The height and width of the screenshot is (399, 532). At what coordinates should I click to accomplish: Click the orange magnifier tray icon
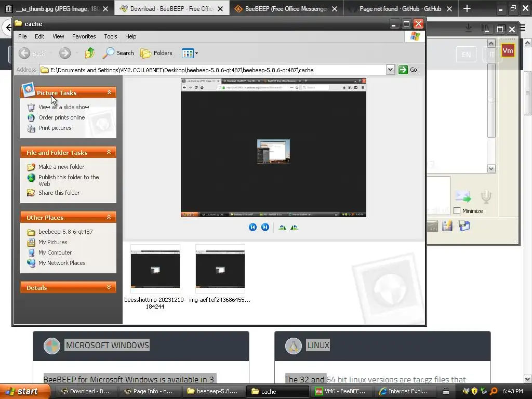pos(494,391)
